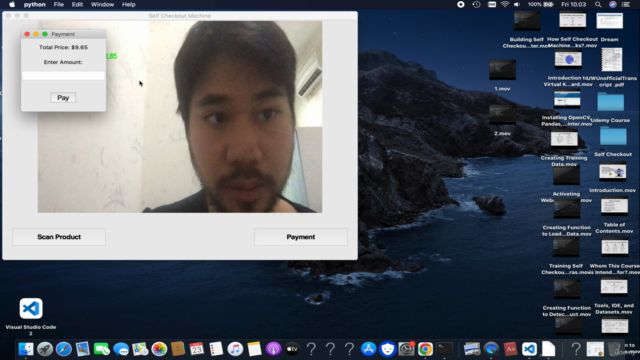Click the screen recording status icon
This screenshot has height=360, width=640.
coord(461,4)
